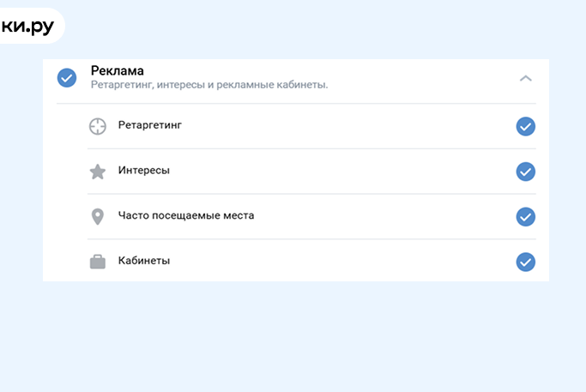The image size is (586, 392).
Task: Click the ки.ру logo badge
Action: (28, 26)
